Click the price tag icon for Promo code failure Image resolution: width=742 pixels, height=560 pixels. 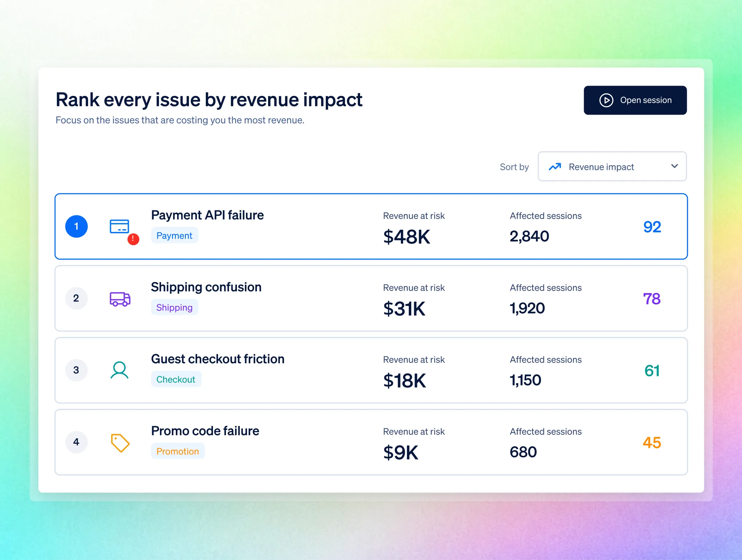coord(120,443)
